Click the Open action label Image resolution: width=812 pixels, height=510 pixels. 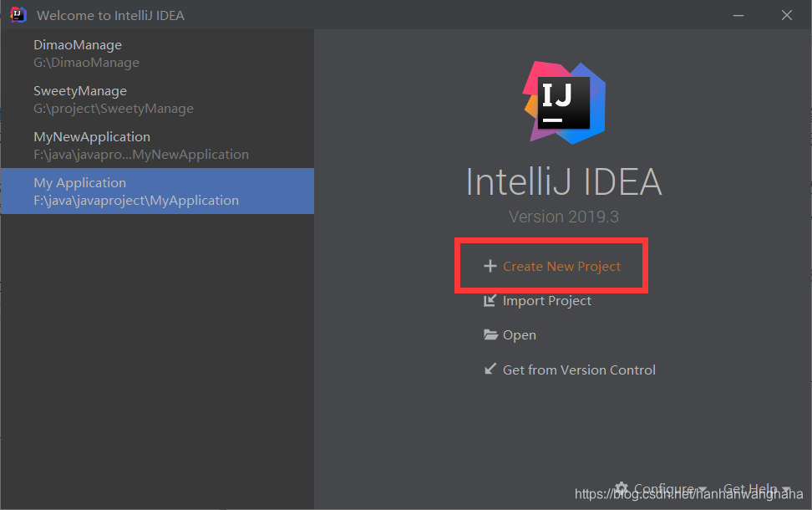point(520,335)
